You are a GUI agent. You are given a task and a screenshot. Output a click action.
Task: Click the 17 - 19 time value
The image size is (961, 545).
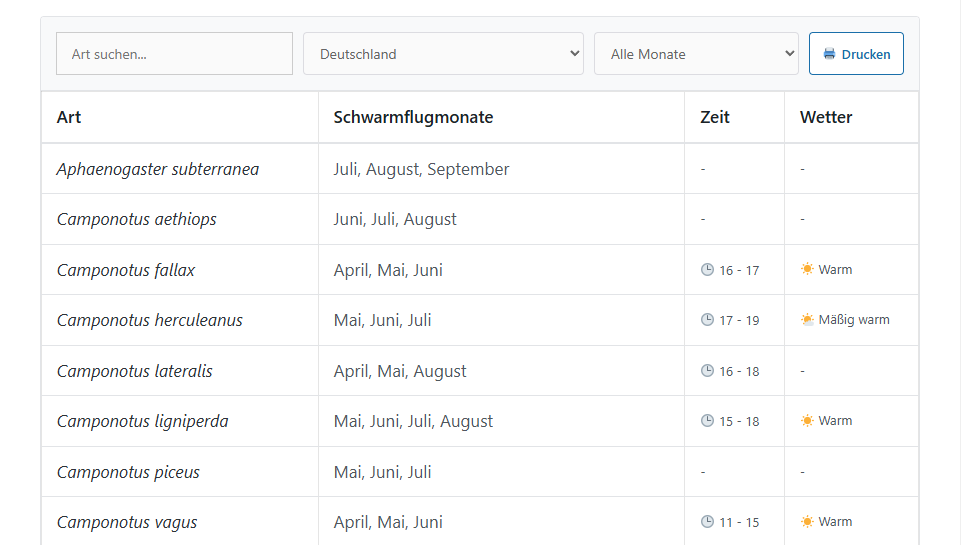[x=739, y=321]
